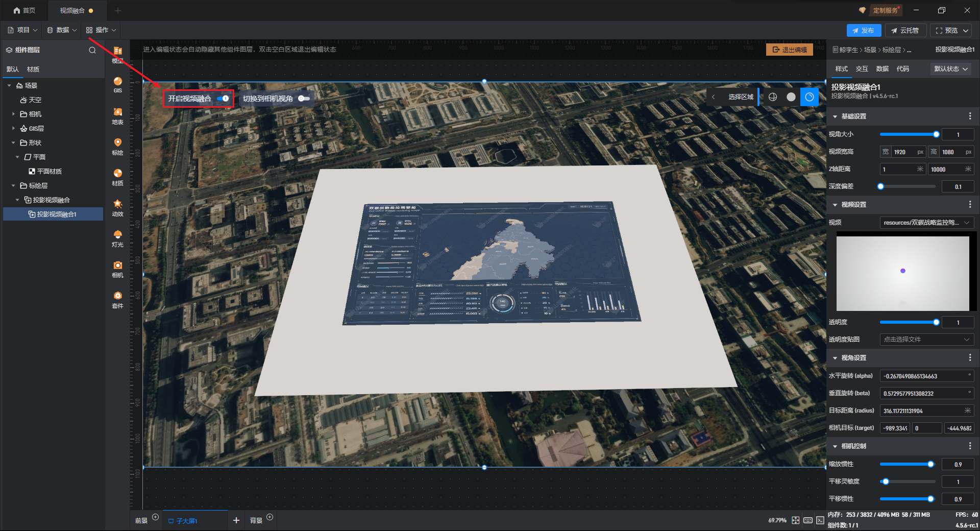Image resolution: width=980 pixels, height=531 pixels.
Task: Open the 默认状态 dropdown
Action: pos(951,69)
